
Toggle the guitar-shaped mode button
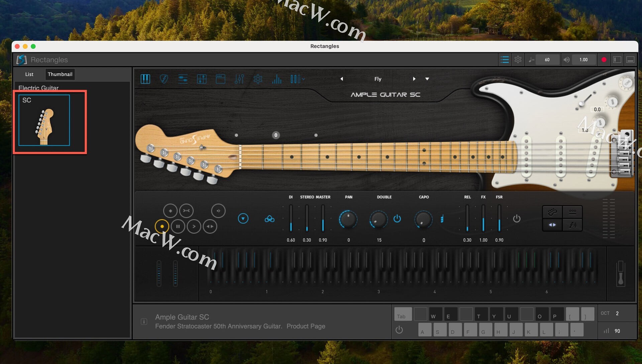click(552, 212)
